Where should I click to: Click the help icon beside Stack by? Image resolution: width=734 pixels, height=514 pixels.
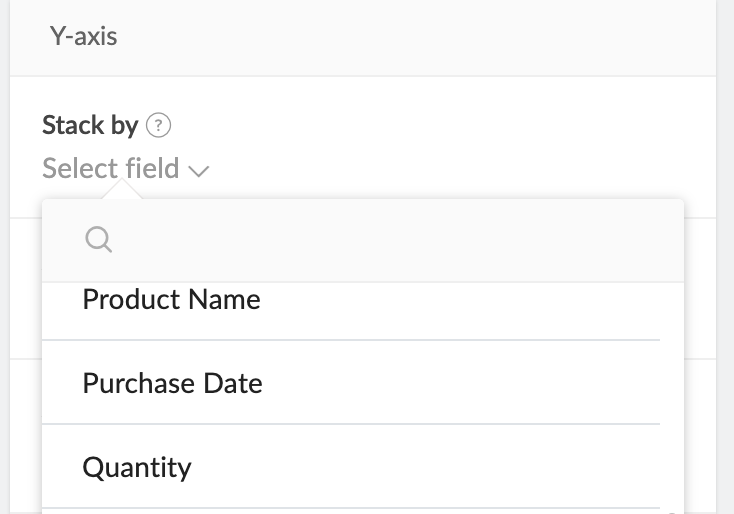(159, 126)
